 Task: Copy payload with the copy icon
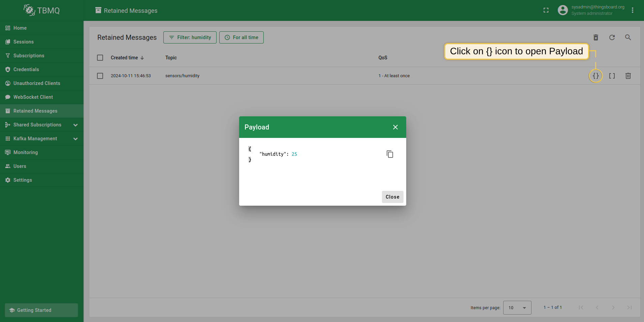(x=390, y=154)
